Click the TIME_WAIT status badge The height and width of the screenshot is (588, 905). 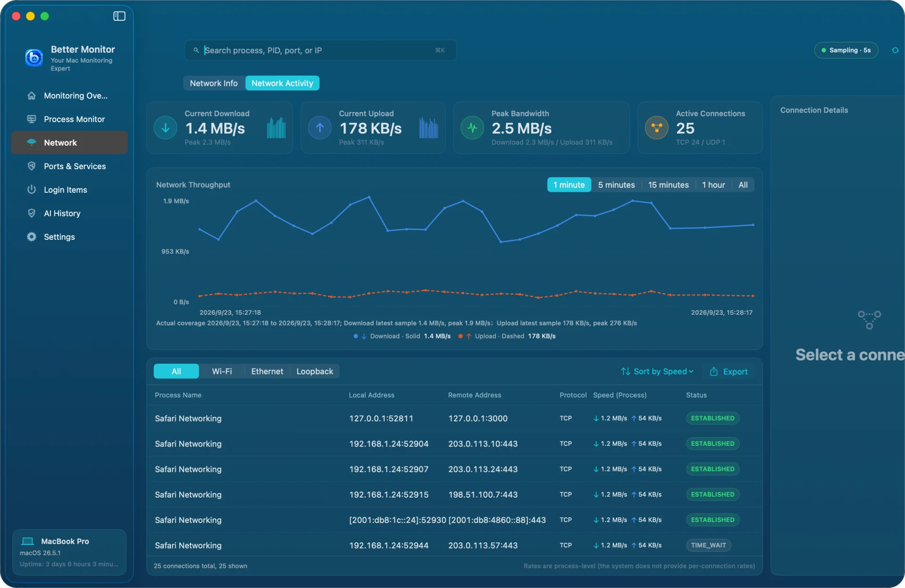click(708, 546)
